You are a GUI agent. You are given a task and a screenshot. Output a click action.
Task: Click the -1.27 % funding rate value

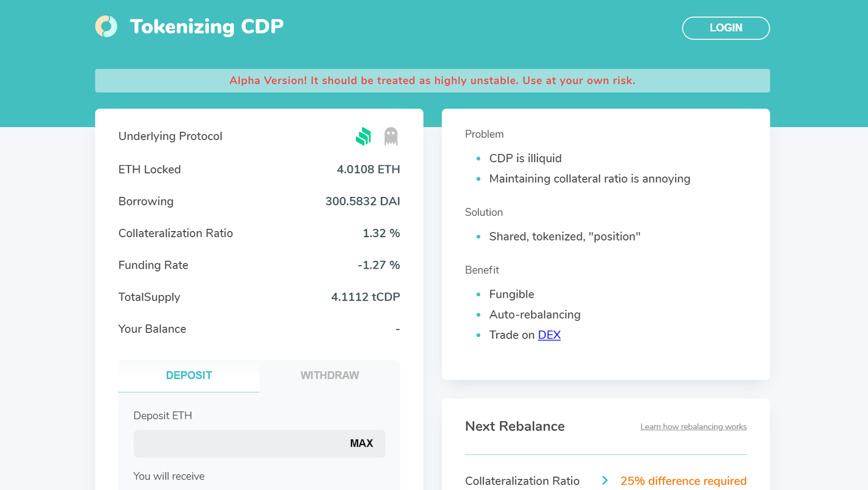coord(379,265)
